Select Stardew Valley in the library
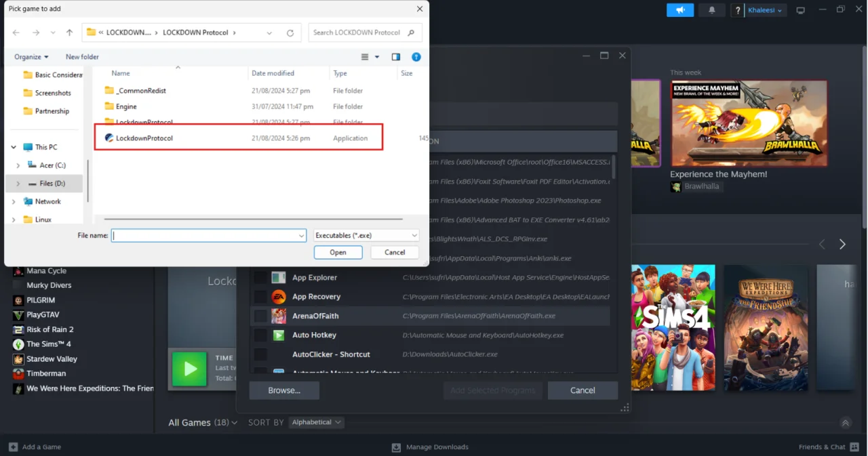 [52, 359]
